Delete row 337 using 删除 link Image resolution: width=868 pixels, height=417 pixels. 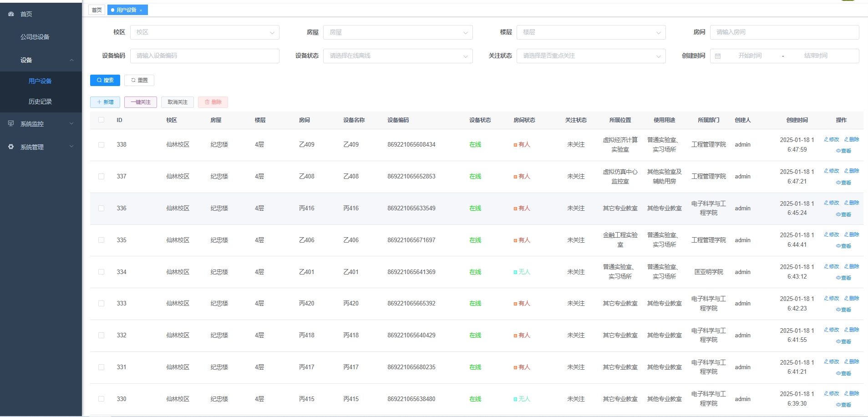pyautogui.click(x=852, y=171)
